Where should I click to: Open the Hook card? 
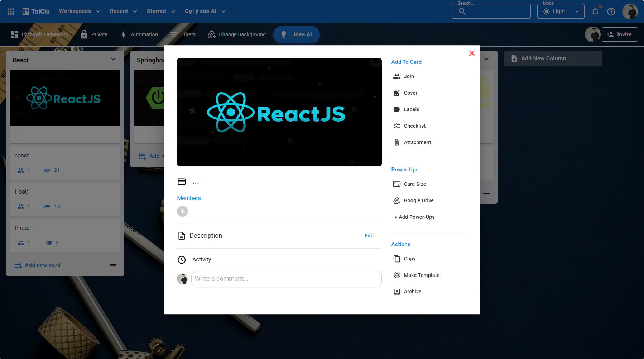pyautogui.click(x=65, y=199)
